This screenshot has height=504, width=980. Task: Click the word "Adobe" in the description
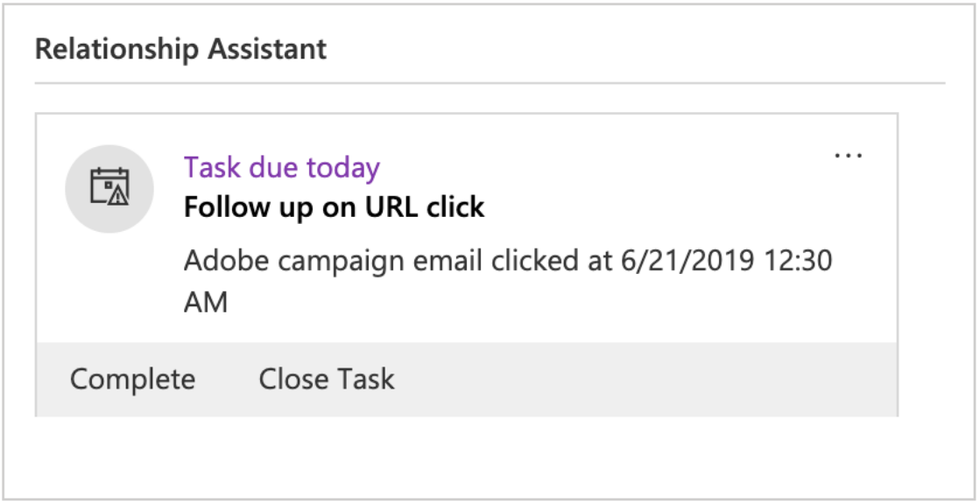[x=224, y=261]
